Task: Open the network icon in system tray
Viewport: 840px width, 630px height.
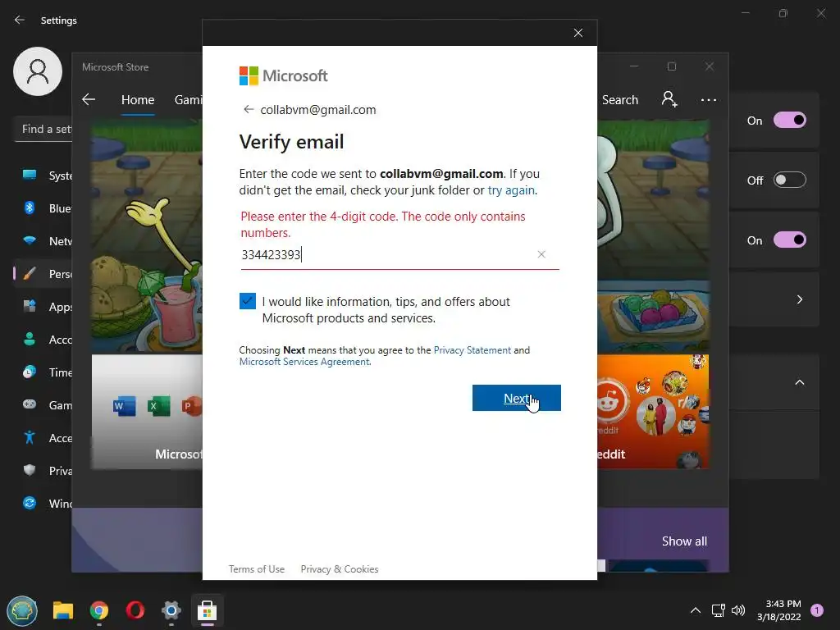Action: point(718,610)
